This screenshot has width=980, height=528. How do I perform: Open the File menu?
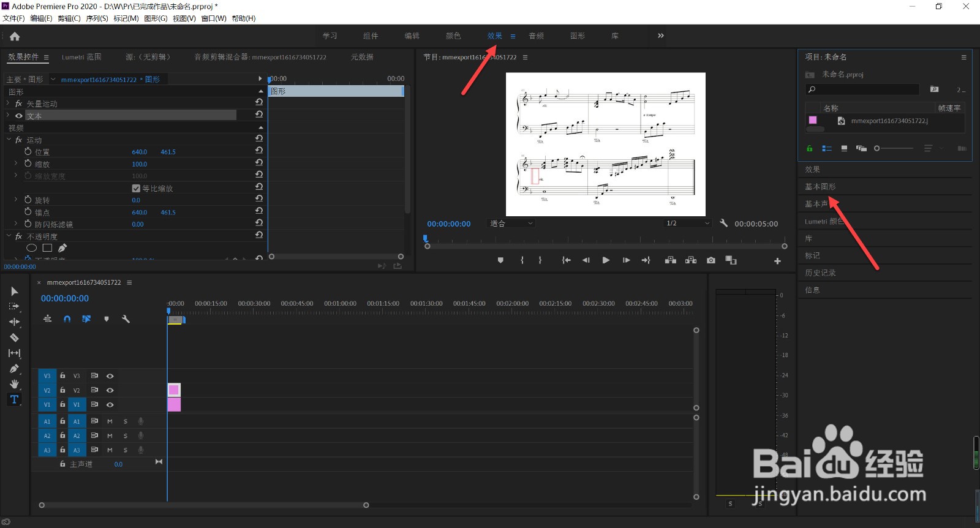[x=13, y=18]
